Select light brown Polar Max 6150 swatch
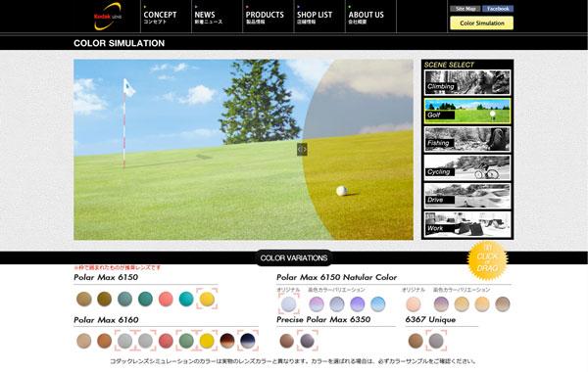This screenshot has height=372, width=588. (x=84, y=299)
